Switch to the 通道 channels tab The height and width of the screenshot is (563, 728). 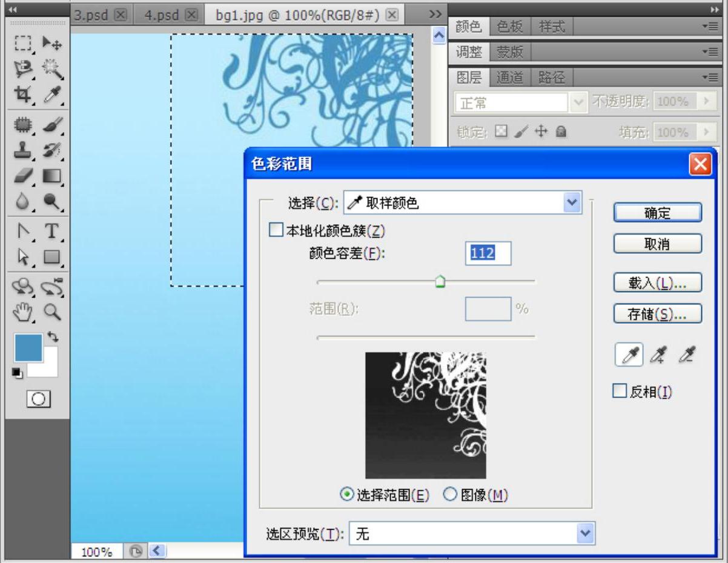509,77
